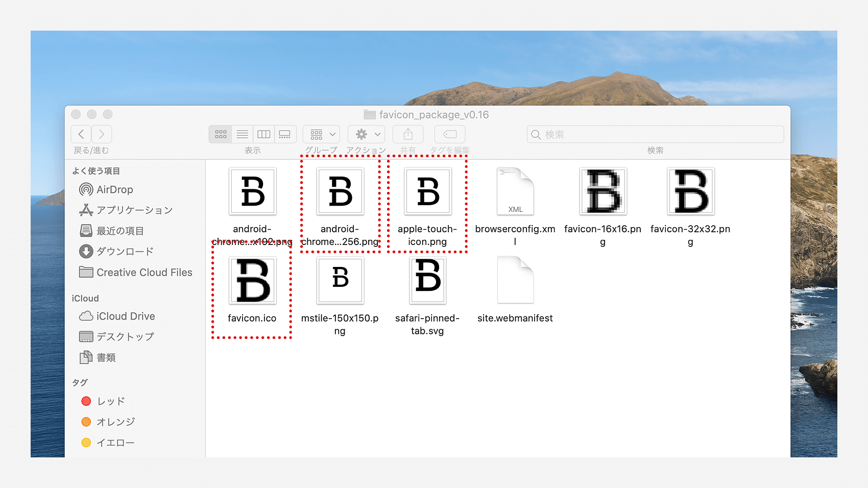The image size is (868, 488).
Task: Open android-chrome...256.png
Action: (340, 191)
